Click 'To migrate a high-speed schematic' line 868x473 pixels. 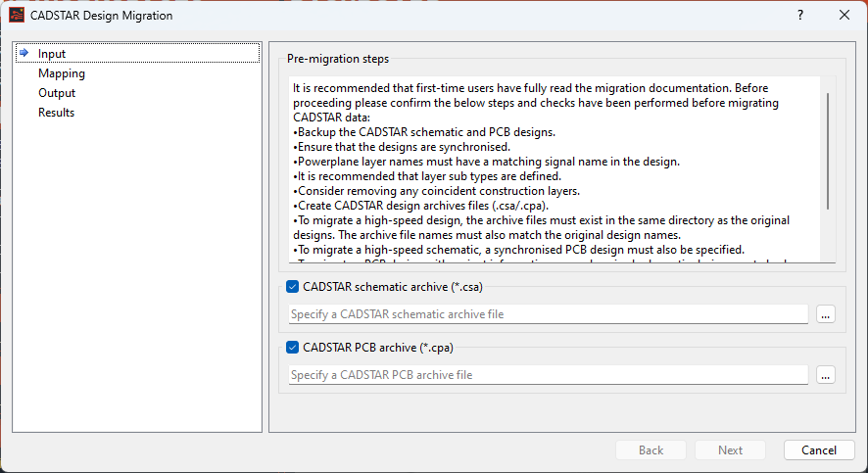(x=518, y=250)
